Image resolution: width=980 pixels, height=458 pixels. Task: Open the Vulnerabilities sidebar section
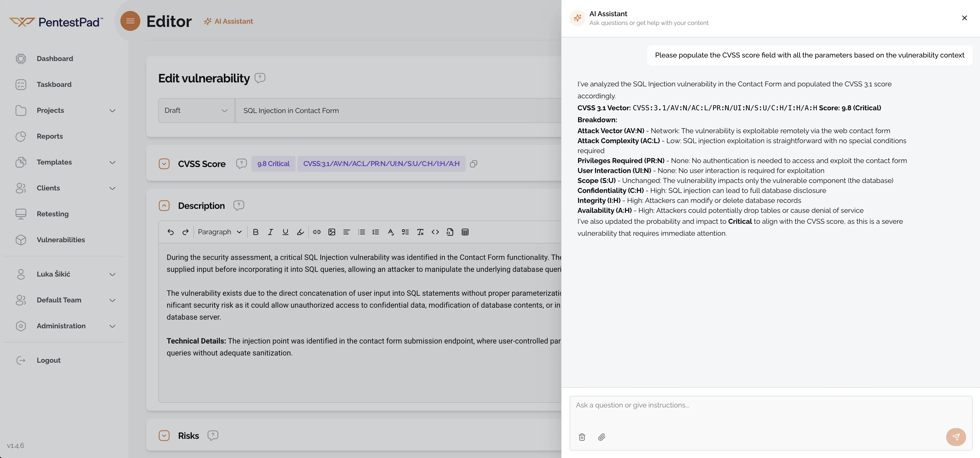pyautogui.click(x=61, y=239)
